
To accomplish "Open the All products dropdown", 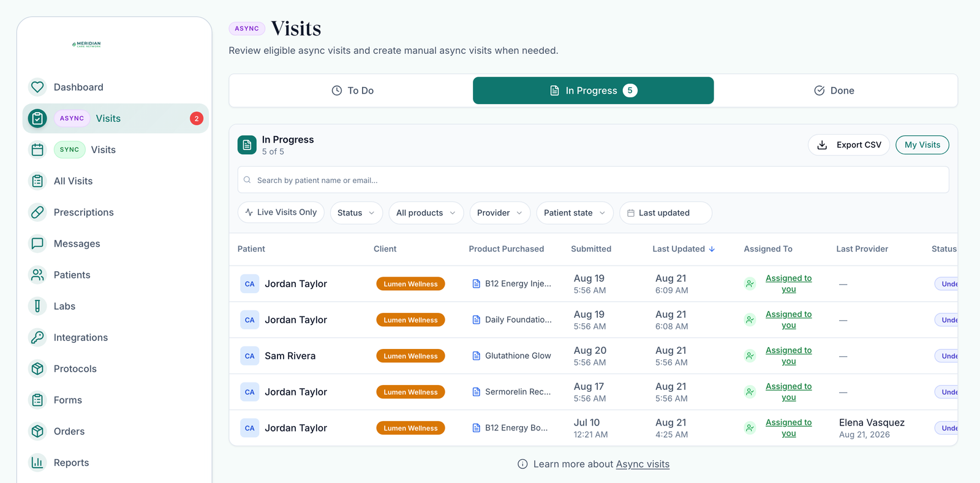I will click(426, 213).
